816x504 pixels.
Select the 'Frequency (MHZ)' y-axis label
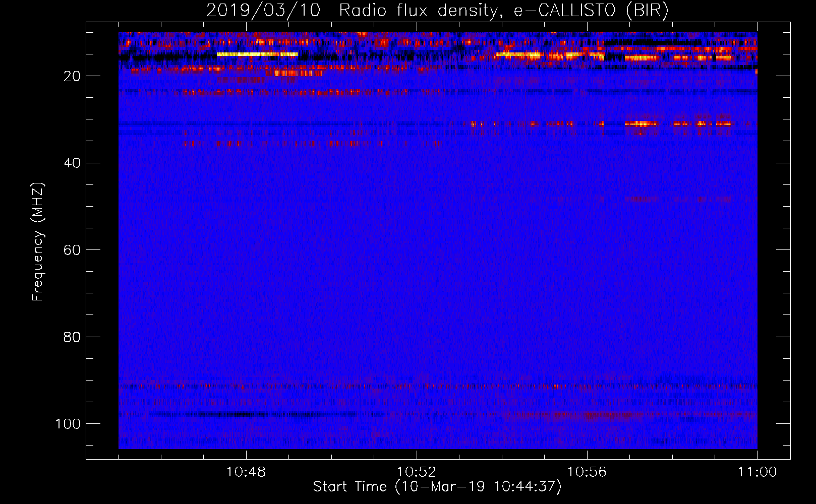coord(38,242)
